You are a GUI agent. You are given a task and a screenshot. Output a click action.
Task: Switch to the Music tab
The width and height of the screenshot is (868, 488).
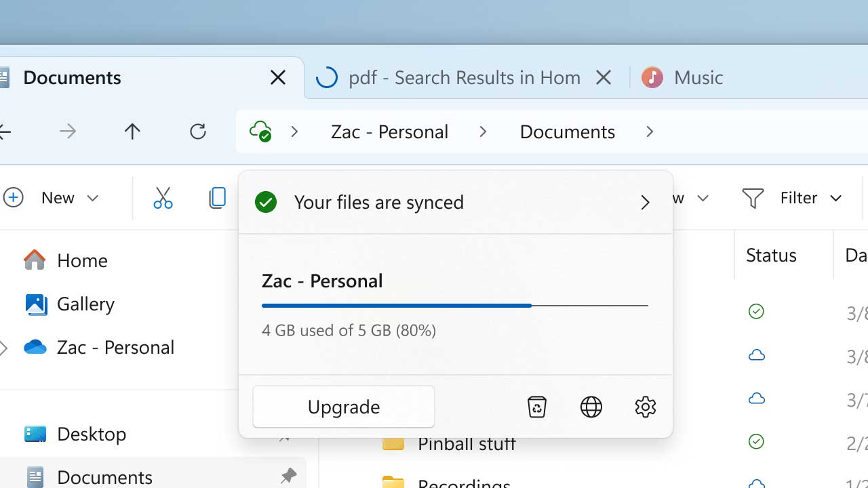point(698,77)
